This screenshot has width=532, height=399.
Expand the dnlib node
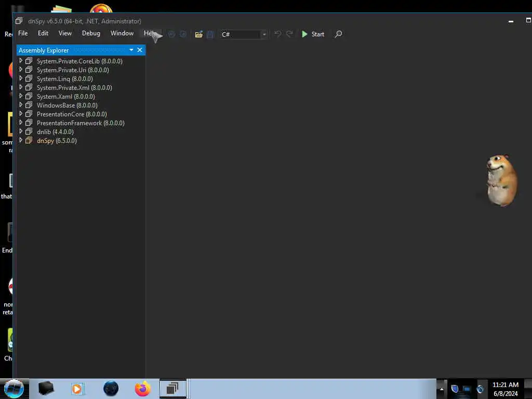coord(21,131)
